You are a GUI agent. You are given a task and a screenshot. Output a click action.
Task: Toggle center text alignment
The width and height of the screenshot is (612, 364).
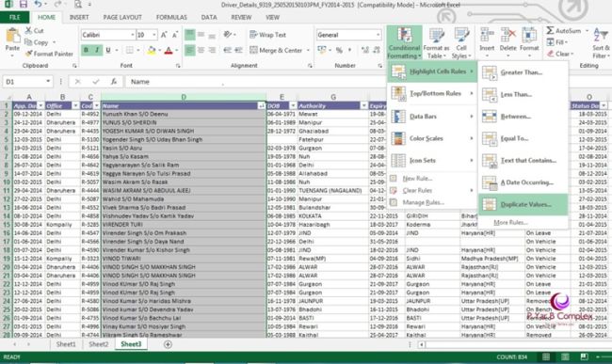coord(201,50)
